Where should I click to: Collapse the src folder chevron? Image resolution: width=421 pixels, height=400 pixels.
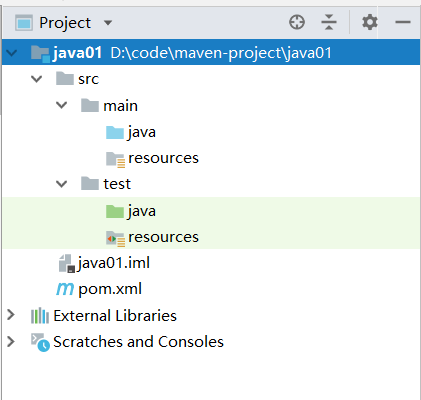[x=36, y=79]
